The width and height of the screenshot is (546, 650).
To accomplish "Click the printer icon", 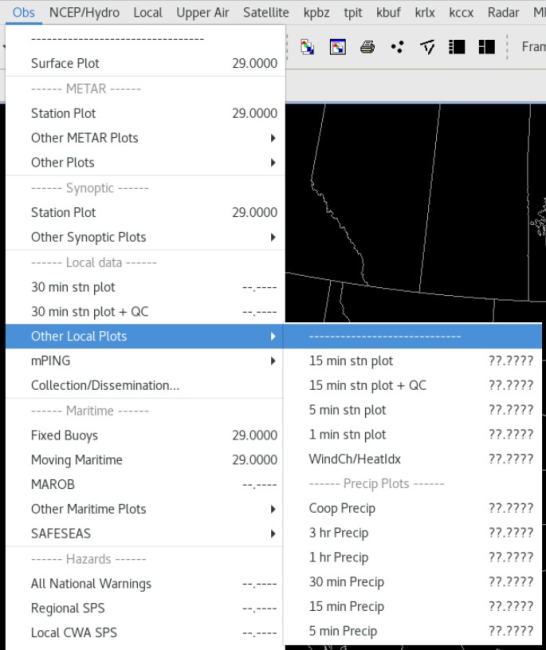I will [x=367, y=47].
